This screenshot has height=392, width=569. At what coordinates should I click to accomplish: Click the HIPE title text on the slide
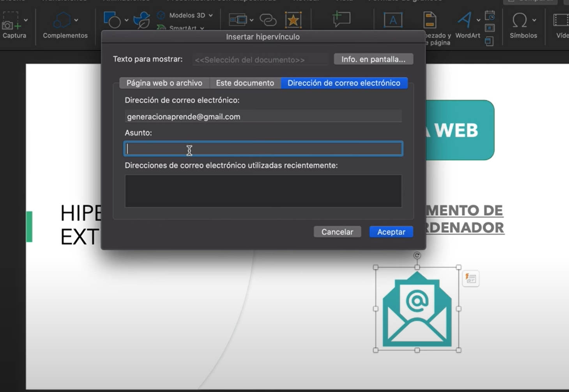click(81, 213)
